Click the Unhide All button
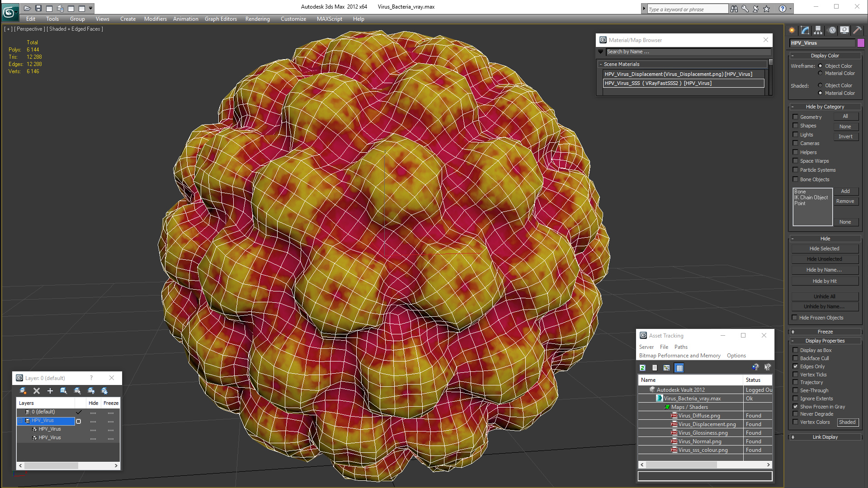868x488 pixels. (x=825, y=296)
